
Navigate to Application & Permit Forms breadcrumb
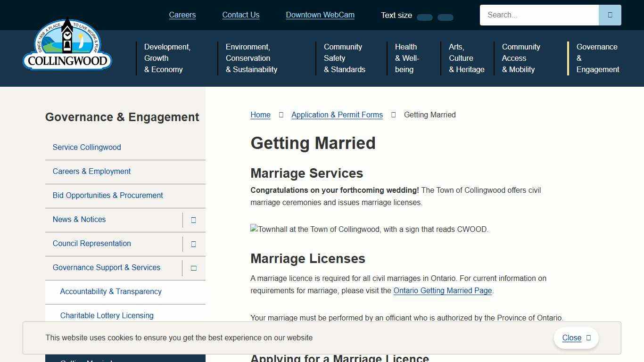click(x=337, y=115)
